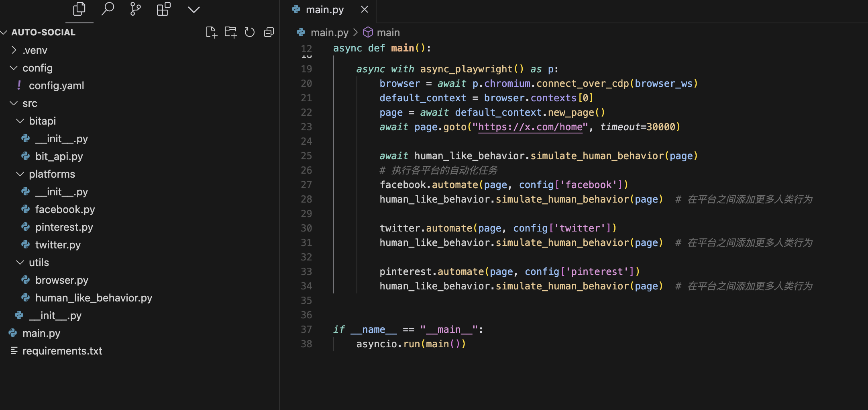Click the New Folder icon
This screenshot has height=410, width=868.
pos(230,32)
